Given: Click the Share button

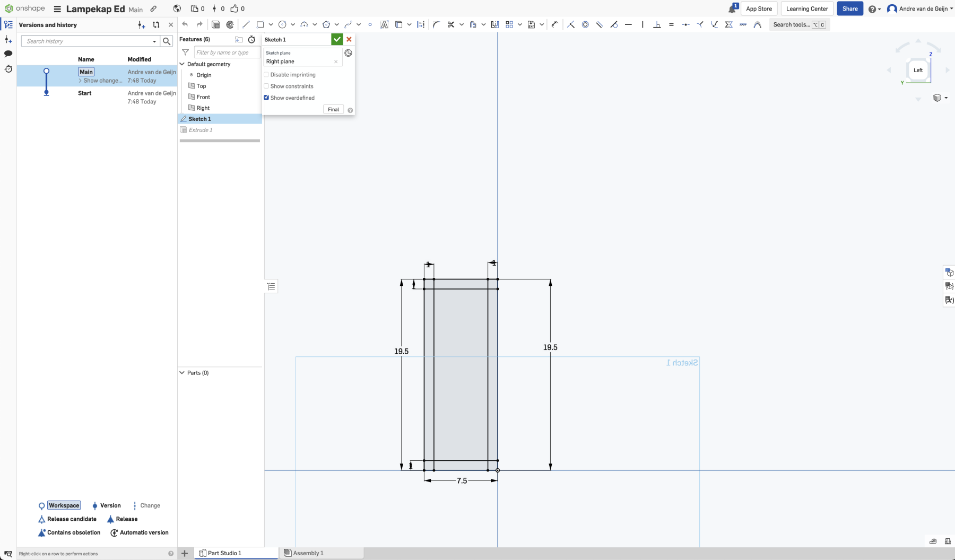Looking at the screenshot, I should coord(850,8).
